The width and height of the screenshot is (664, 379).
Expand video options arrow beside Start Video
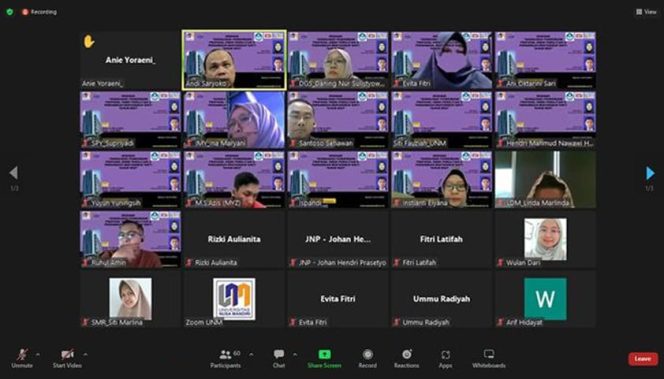[85, 354]
